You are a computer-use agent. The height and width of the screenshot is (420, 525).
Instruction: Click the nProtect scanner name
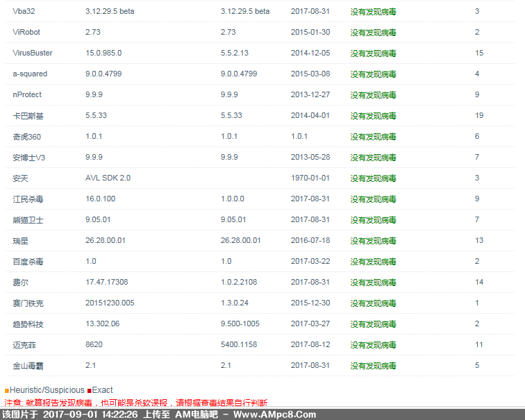27,94
